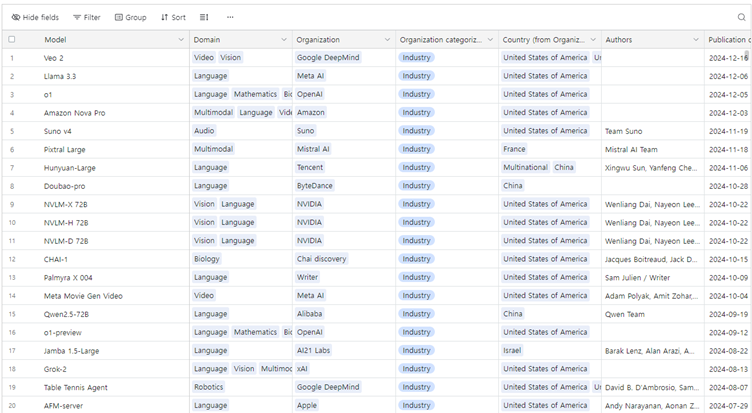Click the France country tag

pyautogui.click(x=514, y=149)
